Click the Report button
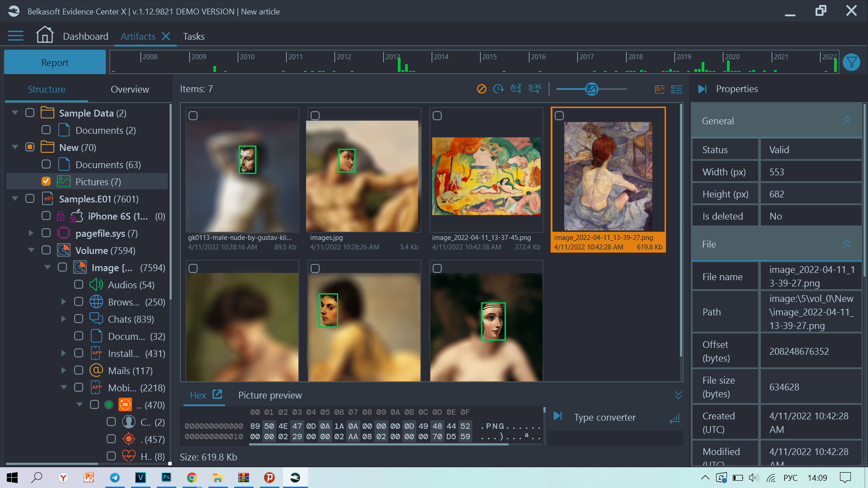 tap(55, 62)
